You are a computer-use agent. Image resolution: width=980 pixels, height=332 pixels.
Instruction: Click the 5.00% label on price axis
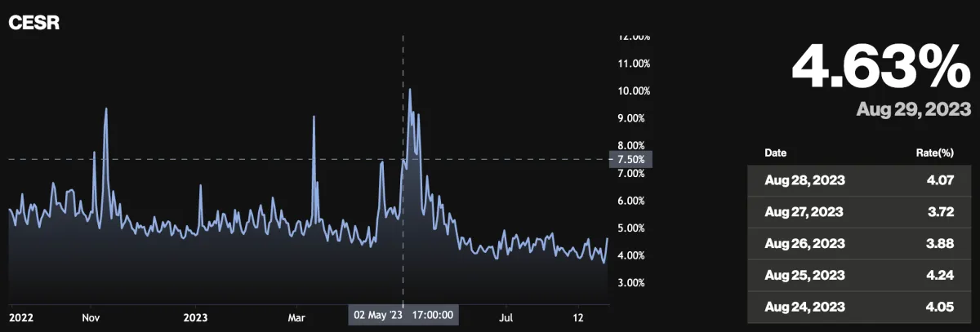[x=634, y=228]
